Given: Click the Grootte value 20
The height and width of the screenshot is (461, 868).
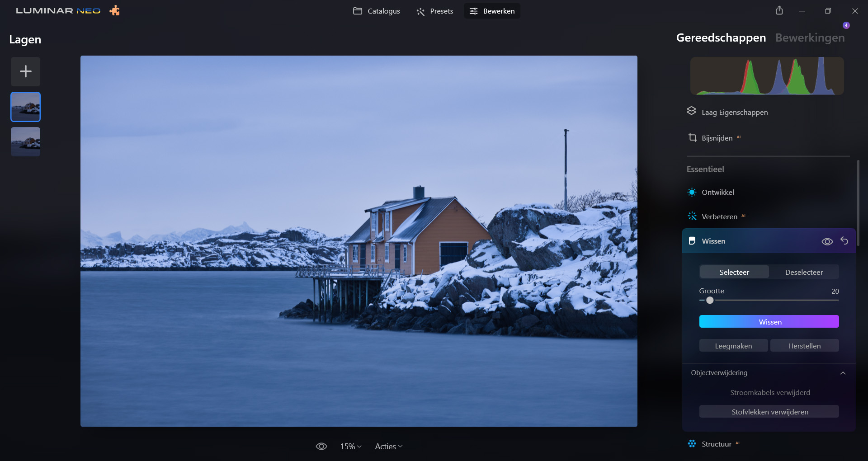Looking at the screenshot, I should tap(835, 291).
